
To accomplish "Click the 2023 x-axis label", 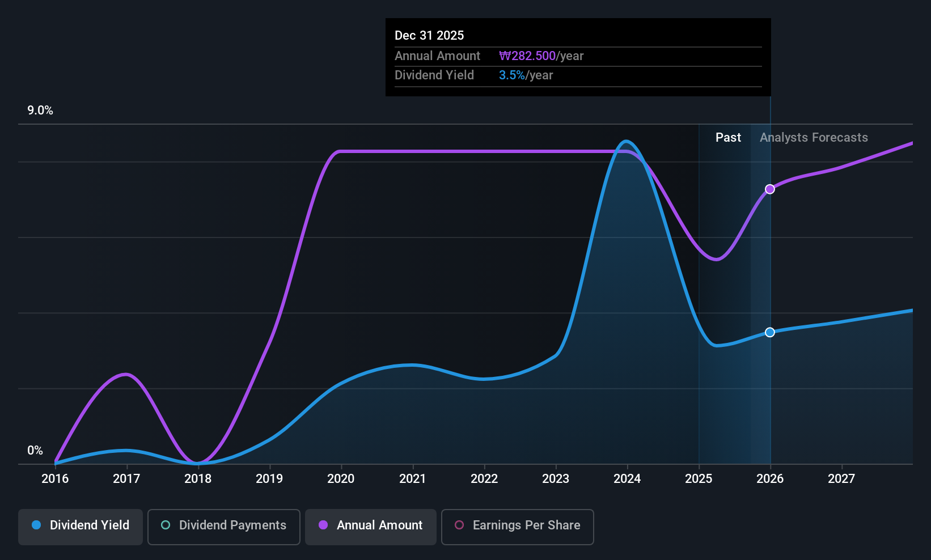I will click(556, 479).
